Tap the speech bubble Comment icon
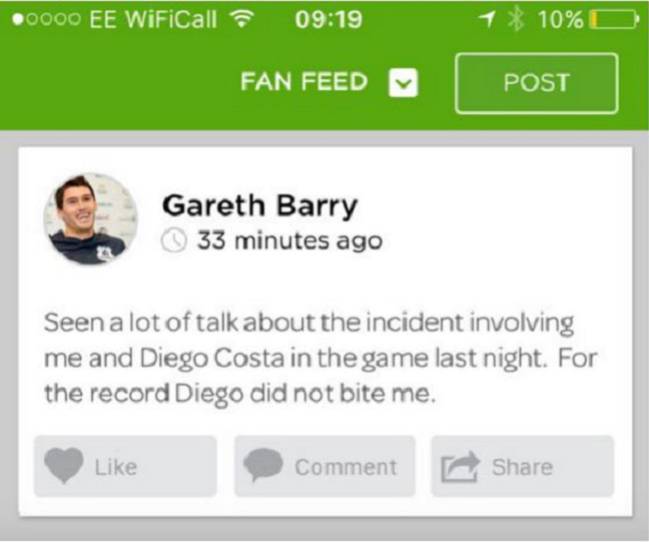649x542 pixels. tap(263, 465)
